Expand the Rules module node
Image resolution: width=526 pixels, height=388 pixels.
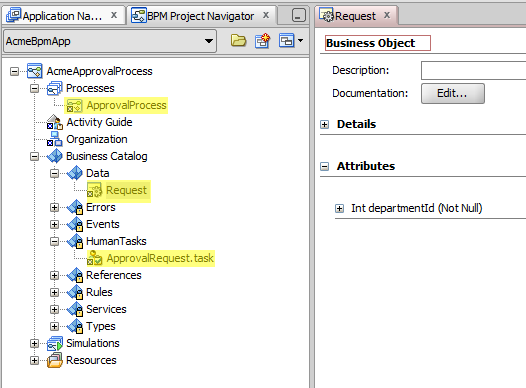54,292
